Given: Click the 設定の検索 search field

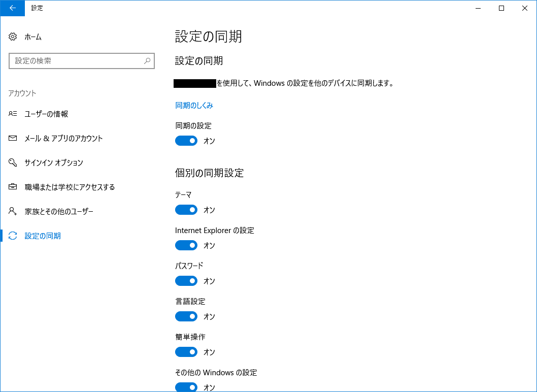Looking at the screenshot, I should (76, 61).
